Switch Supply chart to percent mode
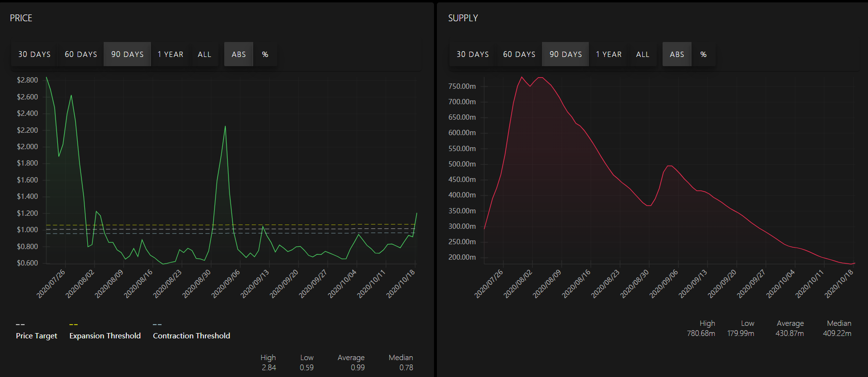The height and width of the screenshot is (377, 868). 704,55
